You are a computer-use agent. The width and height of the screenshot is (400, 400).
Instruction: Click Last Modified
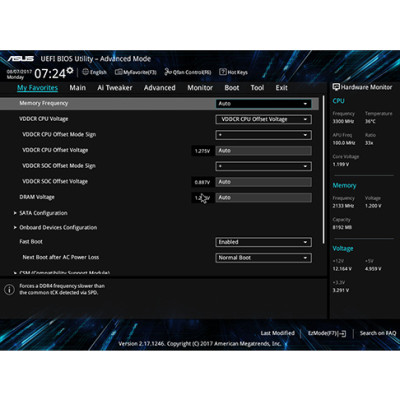[x=278, y=333]
